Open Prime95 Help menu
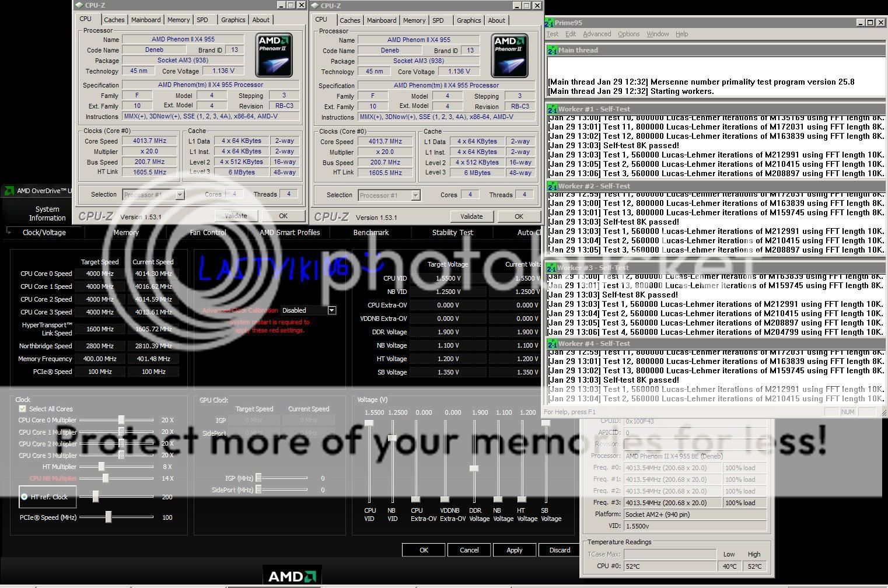Image resolution: width=888 pixels, height=588 pixels. (x=681, y=34)
